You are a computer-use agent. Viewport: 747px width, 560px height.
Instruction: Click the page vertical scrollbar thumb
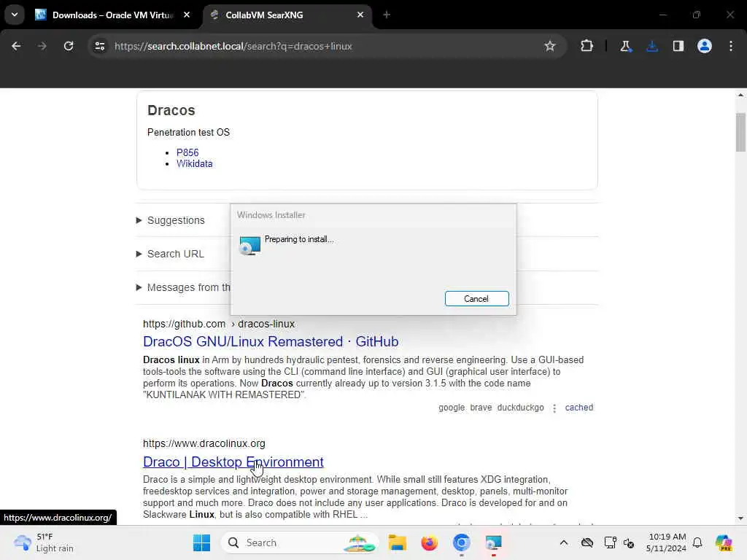coord(740,132)
